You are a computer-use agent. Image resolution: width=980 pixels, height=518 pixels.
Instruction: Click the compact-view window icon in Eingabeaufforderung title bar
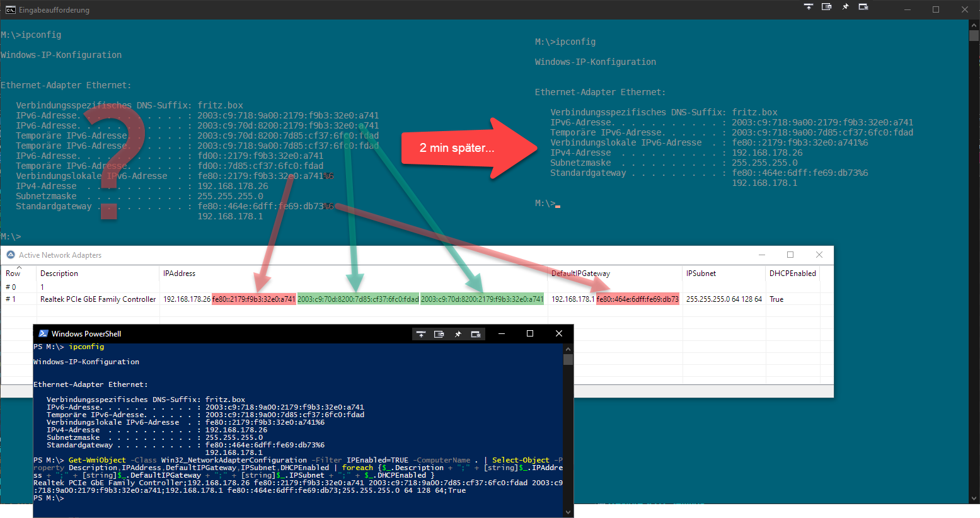point(827,7)
